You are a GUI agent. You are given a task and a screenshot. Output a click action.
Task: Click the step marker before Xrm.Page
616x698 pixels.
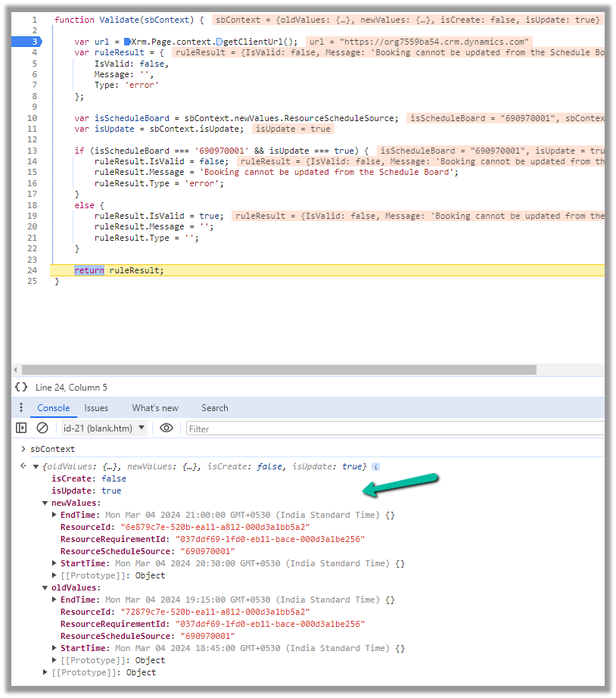pyautogui.click(x=127, y=42)
